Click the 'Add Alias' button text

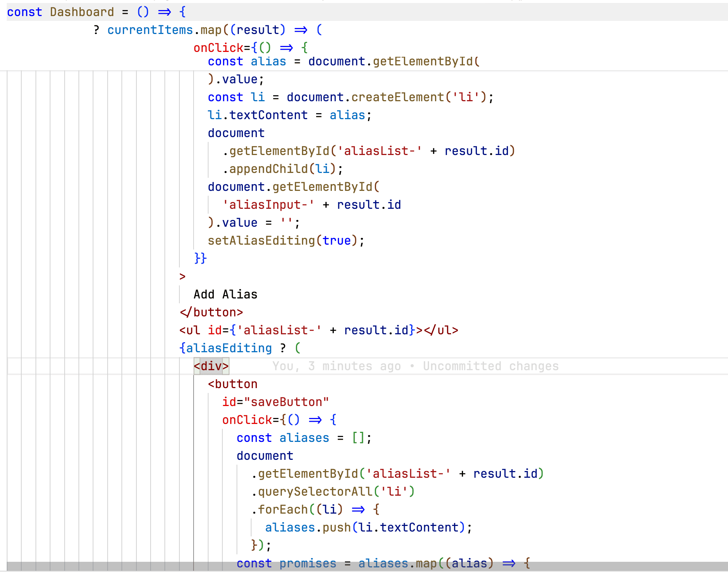(225, 294)
